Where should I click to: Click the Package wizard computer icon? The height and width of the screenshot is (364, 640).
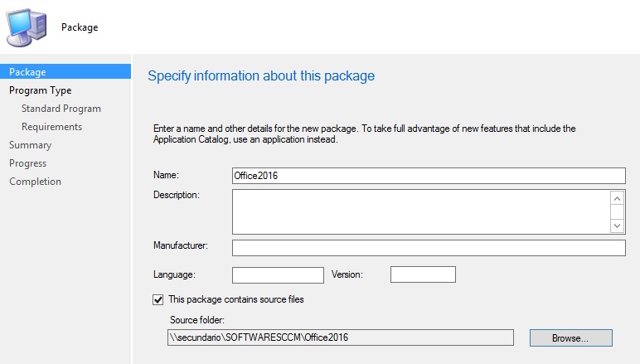click(27, 27)
